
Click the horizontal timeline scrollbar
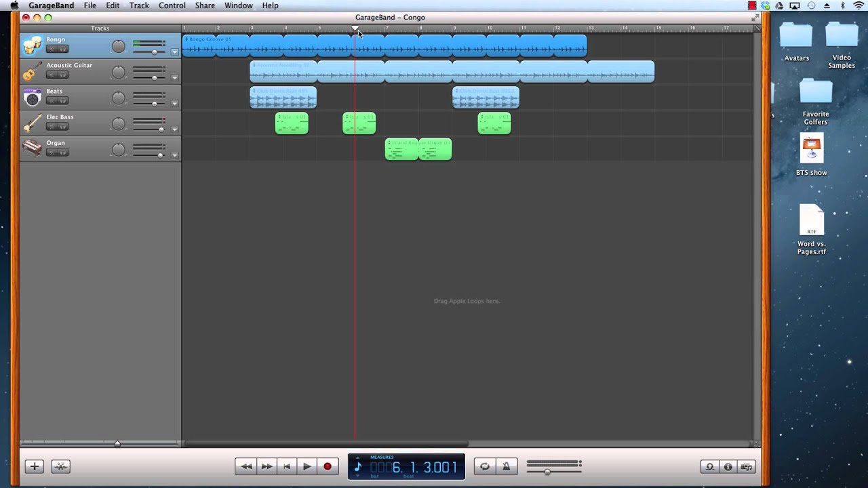pyautogui.click(x=326, y=444)
